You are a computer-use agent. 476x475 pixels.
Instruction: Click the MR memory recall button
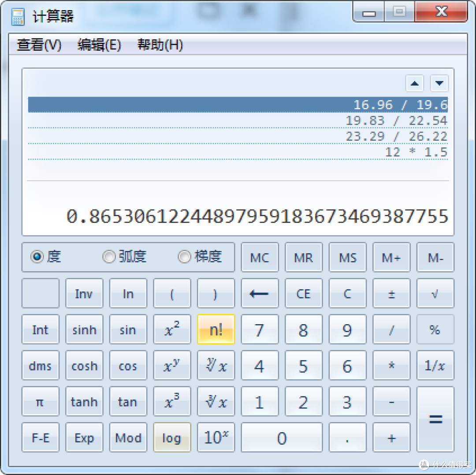(304, 257)
